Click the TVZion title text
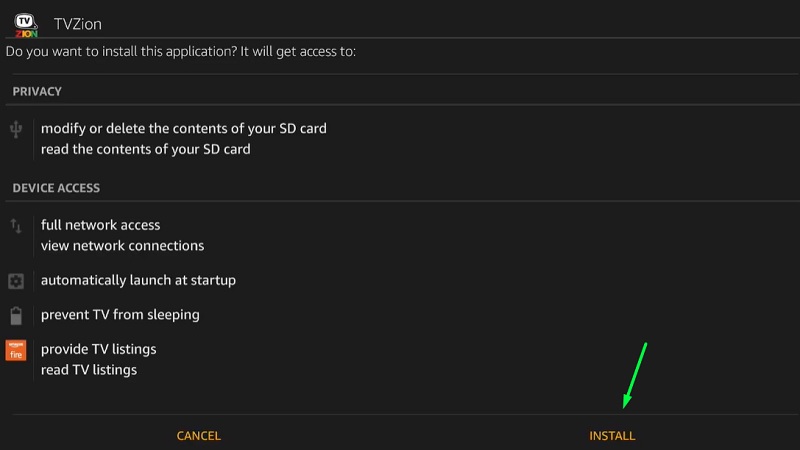Viewport: 800px width, 450px height. pyautogui.click(x=78, y=24)
